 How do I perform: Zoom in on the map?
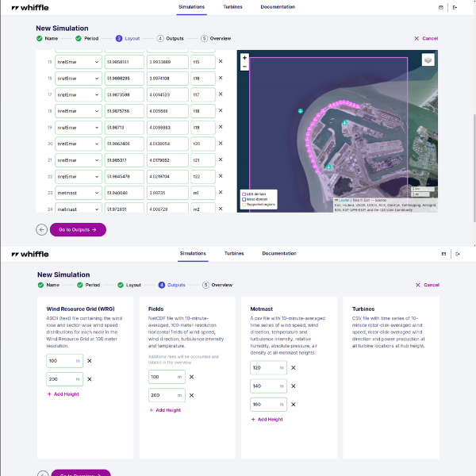point(244,58)
